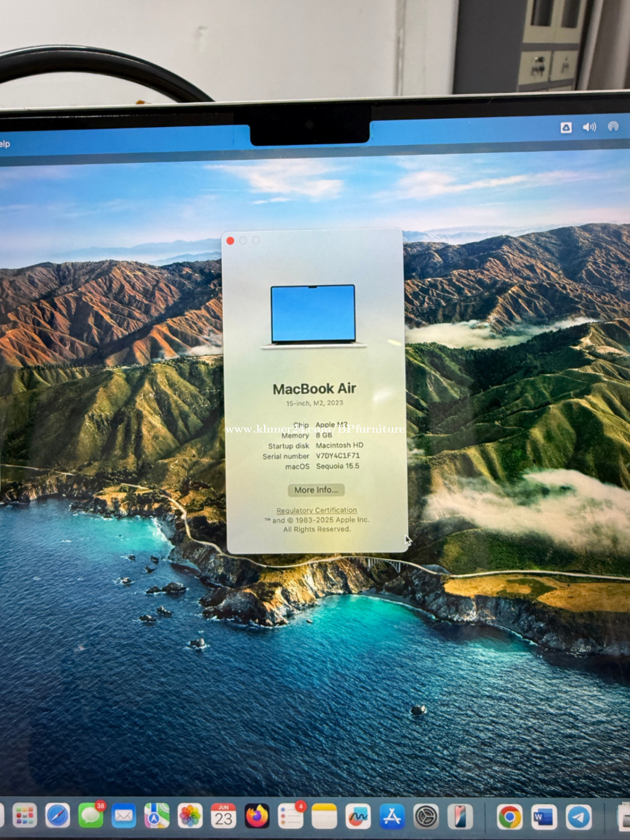630x840 pixels.
Task: Open the Photos app
Action: click(x=190, y=817)
